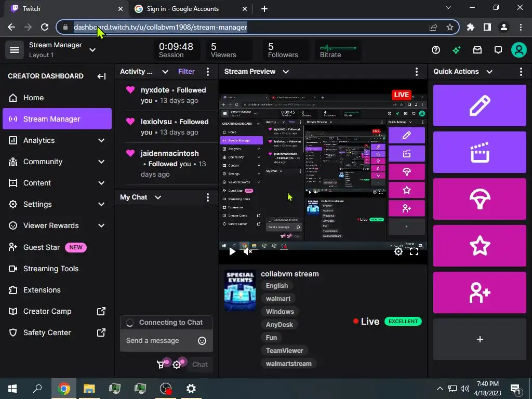Click the disabled Chat send button
This screenshot has width=532, height=399.
[200, 364]
